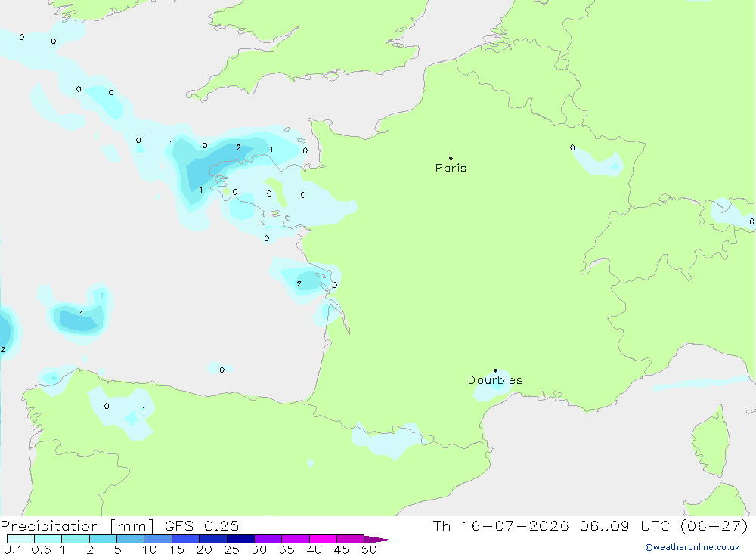756x554 pixels.
Task: Click the Paris city label
Action: point(451,168)
